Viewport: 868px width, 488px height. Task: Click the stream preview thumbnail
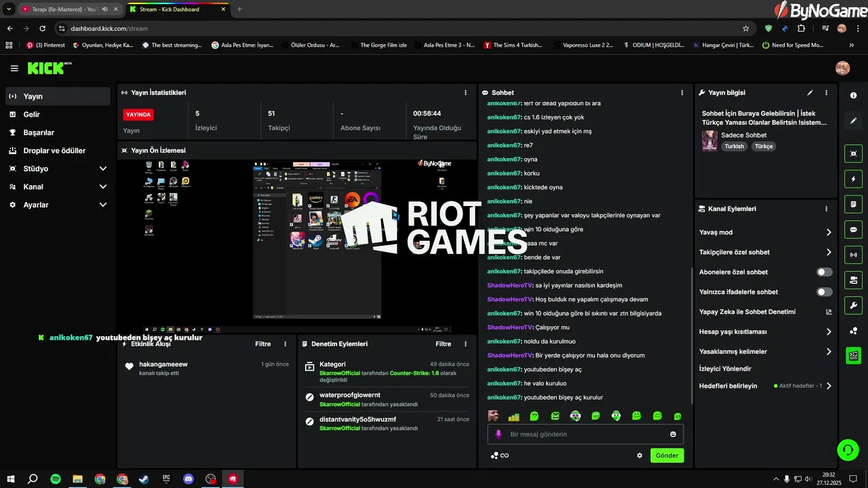297,246
